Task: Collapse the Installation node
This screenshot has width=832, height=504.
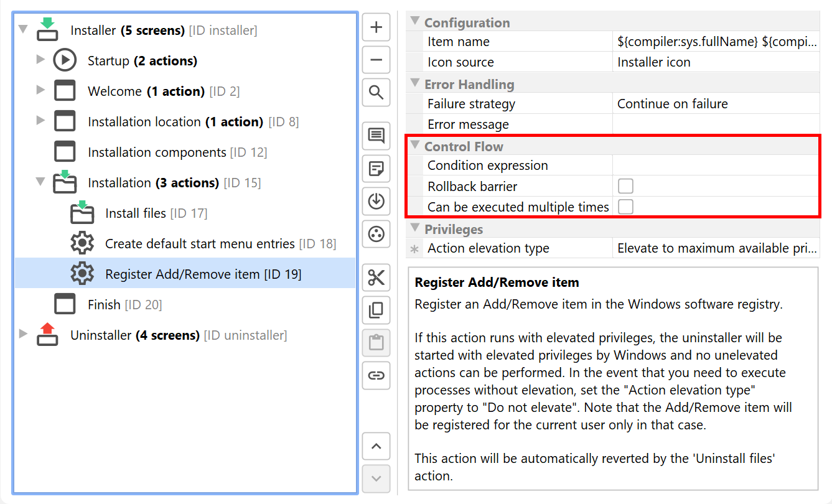Action: 40,182
